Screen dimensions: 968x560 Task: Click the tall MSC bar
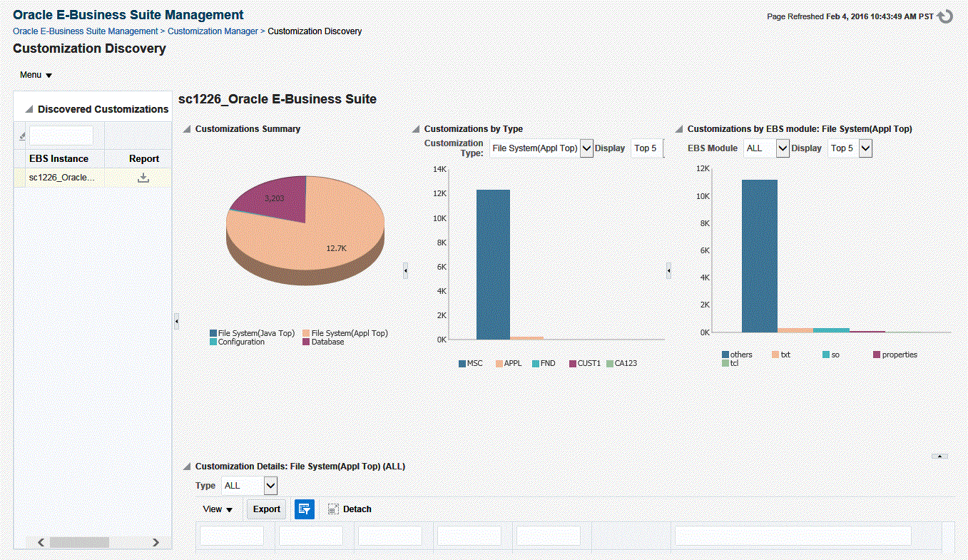(x=493, y=265)
